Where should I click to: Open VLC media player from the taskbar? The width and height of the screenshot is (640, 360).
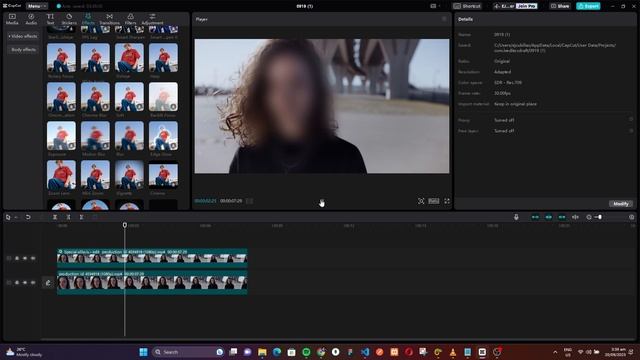pyautogui.click(x=453, y=352)
